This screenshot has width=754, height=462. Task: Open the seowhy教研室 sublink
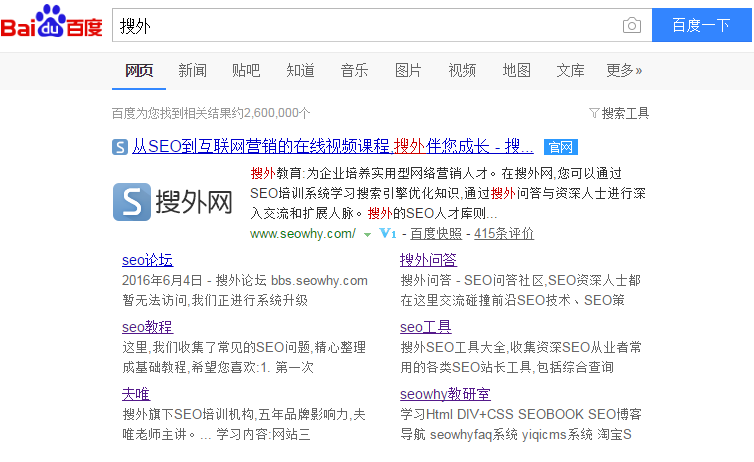pyautogui.click(x=445, y=394)
